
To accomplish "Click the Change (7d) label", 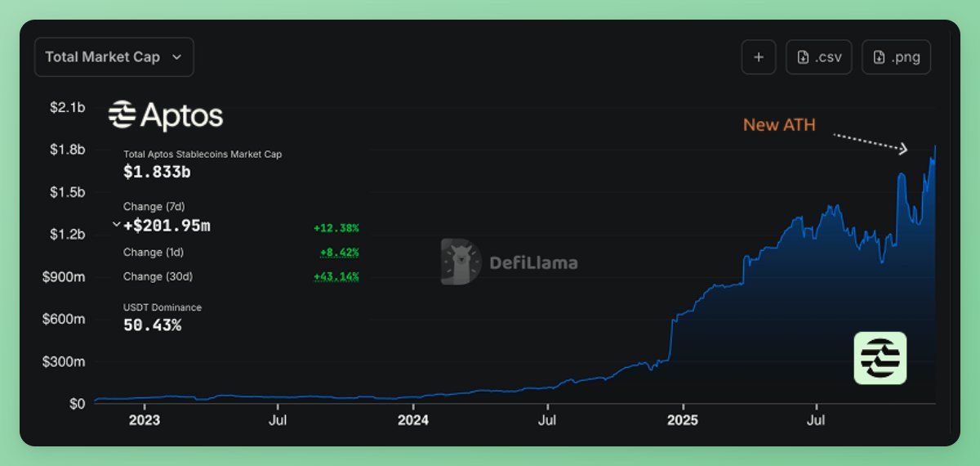I will pyautogui.click(x=154, y=207).
